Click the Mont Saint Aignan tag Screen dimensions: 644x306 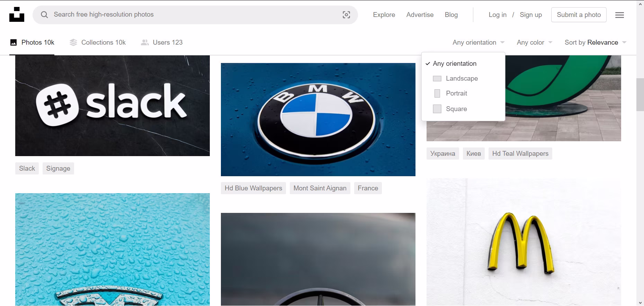(x=320, y=188)
